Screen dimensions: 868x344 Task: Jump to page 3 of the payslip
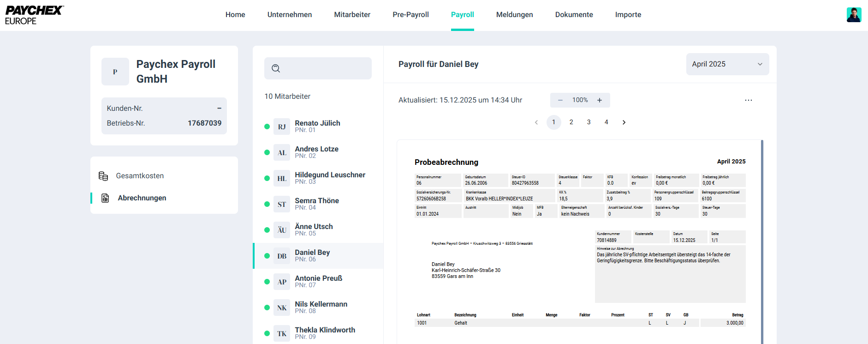tap(589, 122)
